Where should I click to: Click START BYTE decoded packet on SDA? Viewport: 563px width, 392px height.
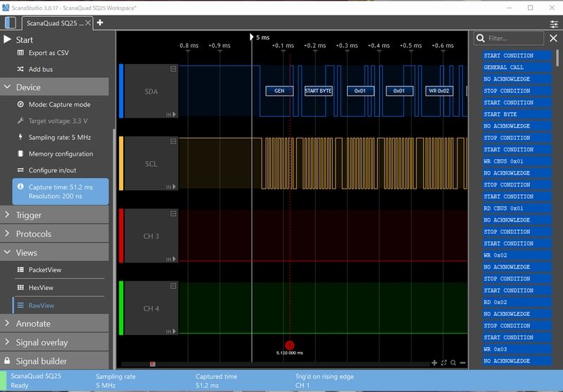tap(318, 91)
